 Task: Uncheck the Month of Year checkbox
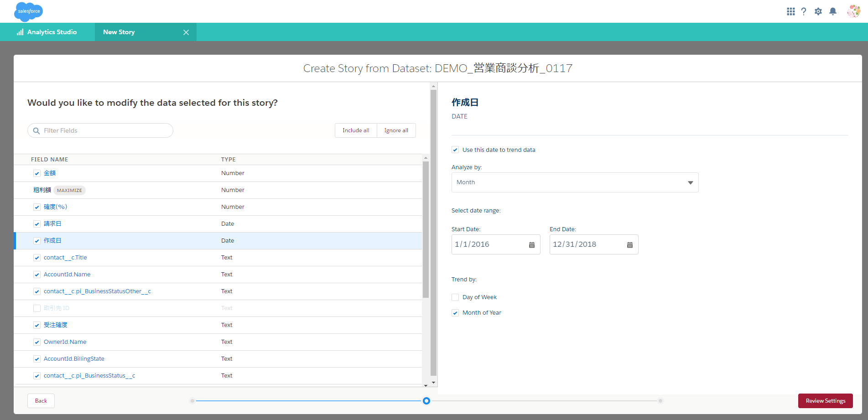tap(455, 313)
